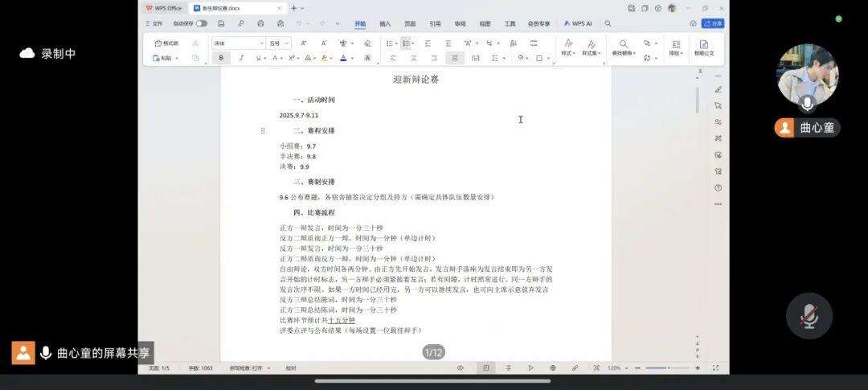Apply italic formatting to text
The height and width of the screenshot is (390, 868).
[x=240, y=58]
